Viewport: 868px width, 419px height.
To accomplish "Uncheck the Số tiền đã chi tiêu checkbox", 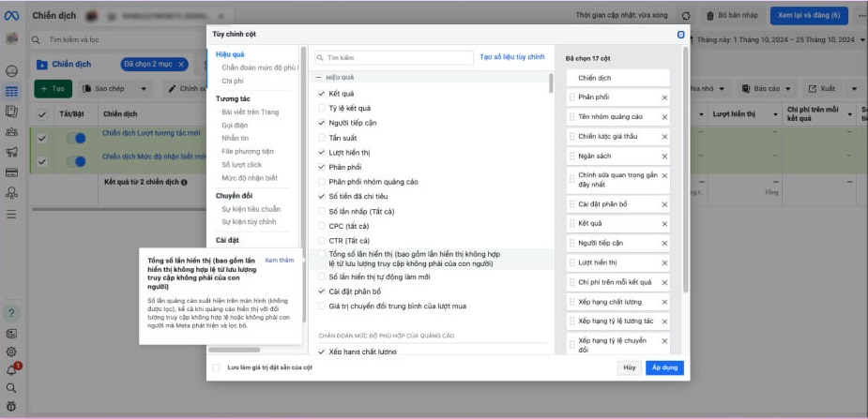I will click(x=322, y=196).
